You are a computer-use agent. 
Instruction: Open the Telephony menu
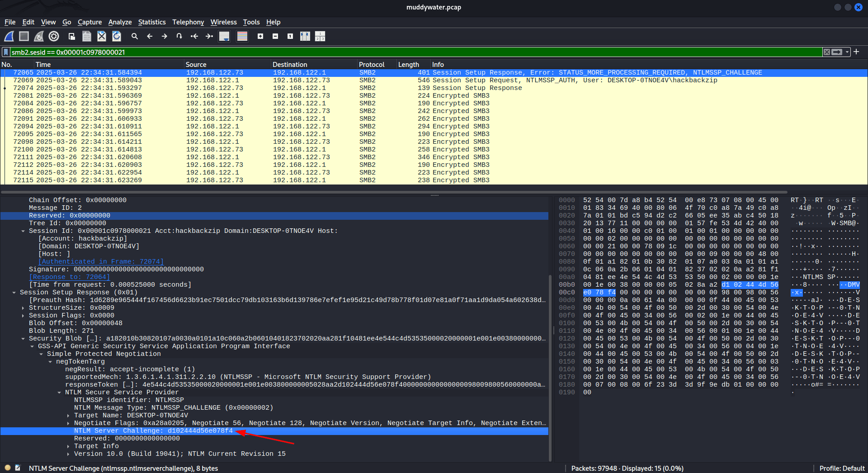click(x=188, y=22)
